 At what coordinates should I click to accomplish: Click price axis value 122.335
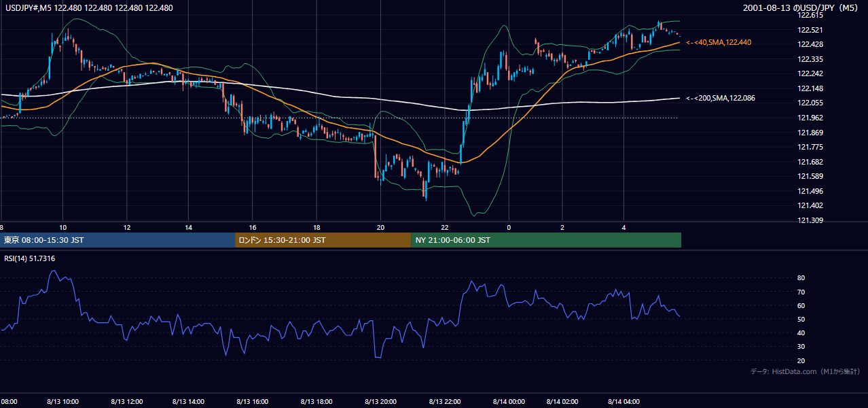[811, 59]
